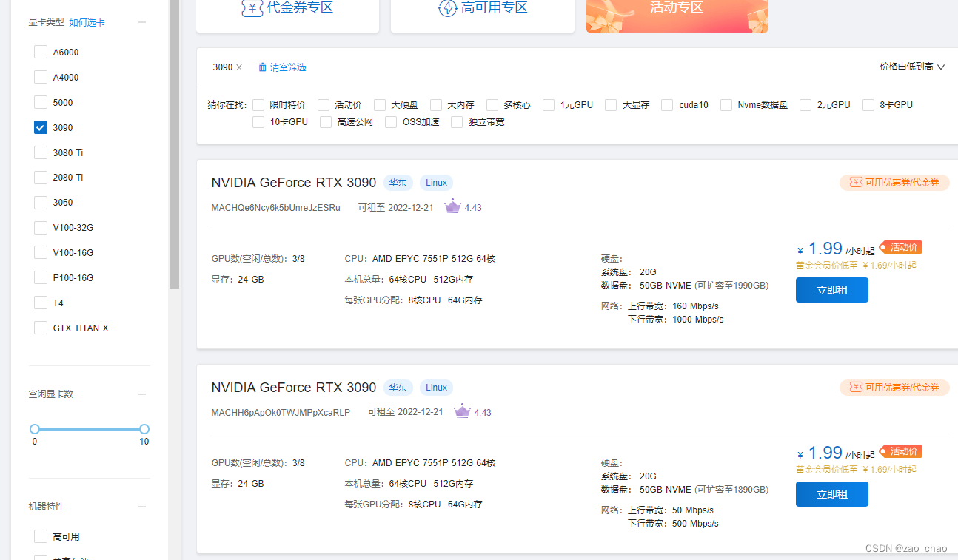Click 可用优惠券/代金券 badge on second machine
The width and height of the screenshot is (958, 560).
894,388
